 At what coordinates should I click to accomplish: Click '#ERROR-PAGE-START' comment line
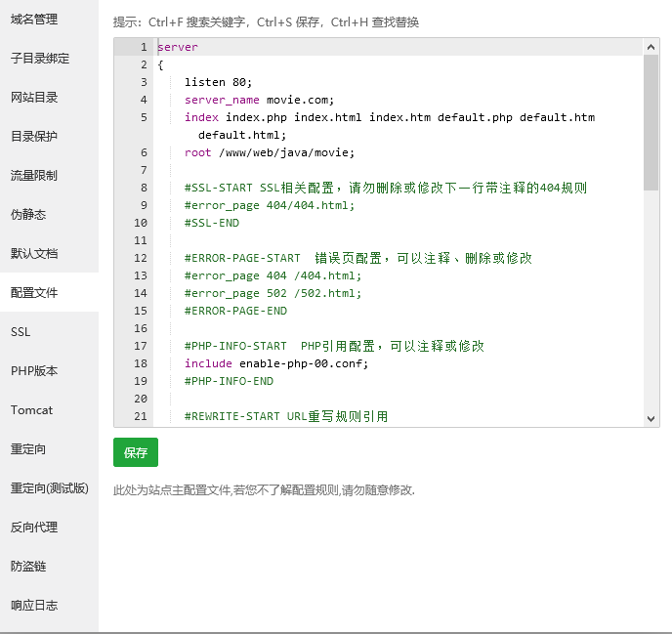[x=358, y=258]
